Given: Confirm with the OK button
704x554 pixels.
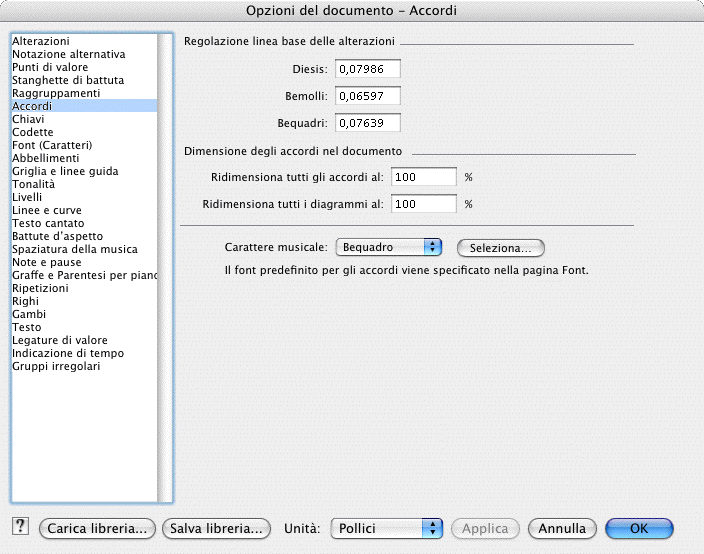Looking at the screenshot, I should tap(639, 528).
